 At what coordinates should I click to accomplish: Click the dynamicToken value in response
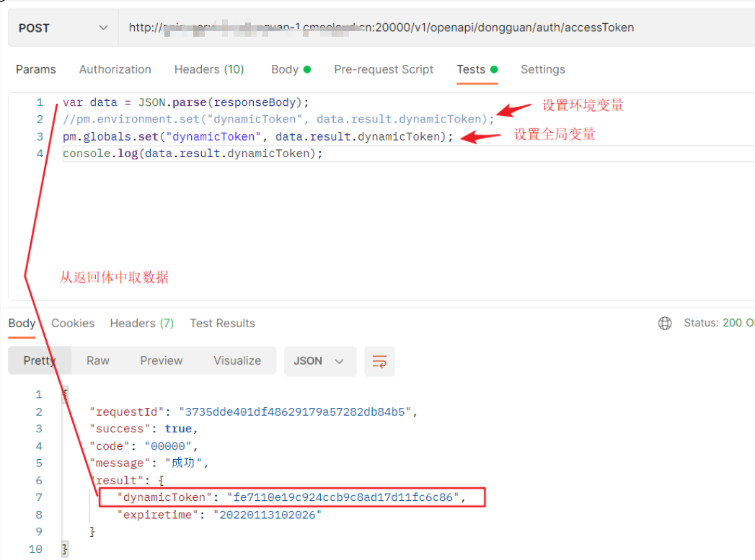pyautogui.click(x=343, y=497)
